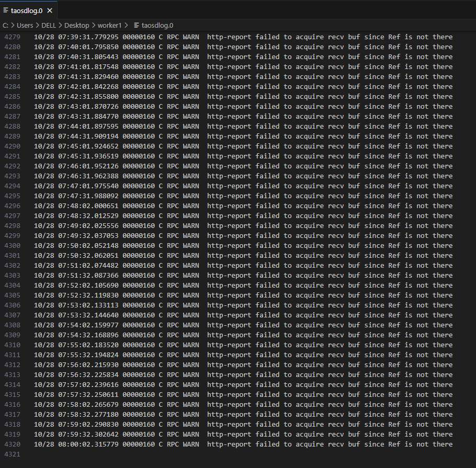
Task: Click thread ID 00000160 on line 4290
Action: pos(139,146)
